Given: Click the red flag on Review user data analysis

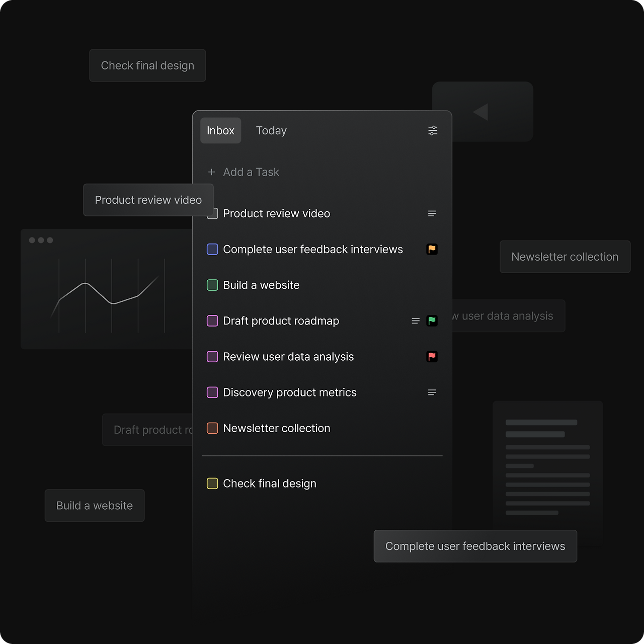Looking at the screenshot, I should [x=432, y=357].
